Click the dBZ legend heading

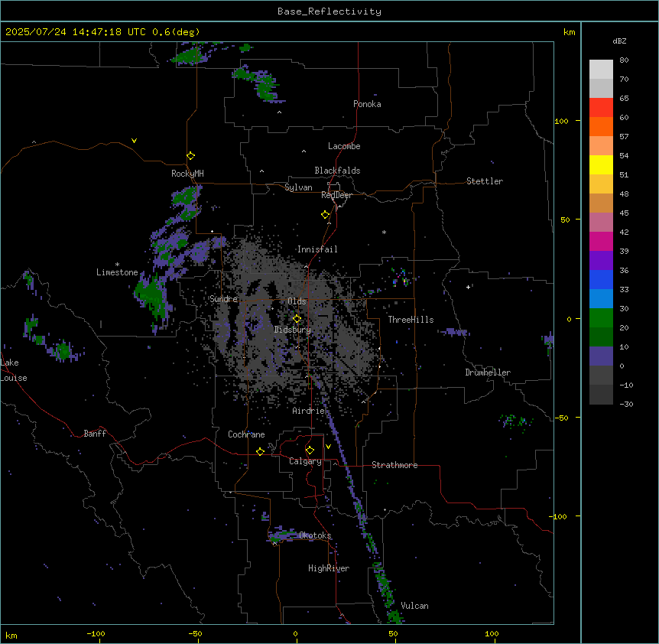click(x=619, y=41)
